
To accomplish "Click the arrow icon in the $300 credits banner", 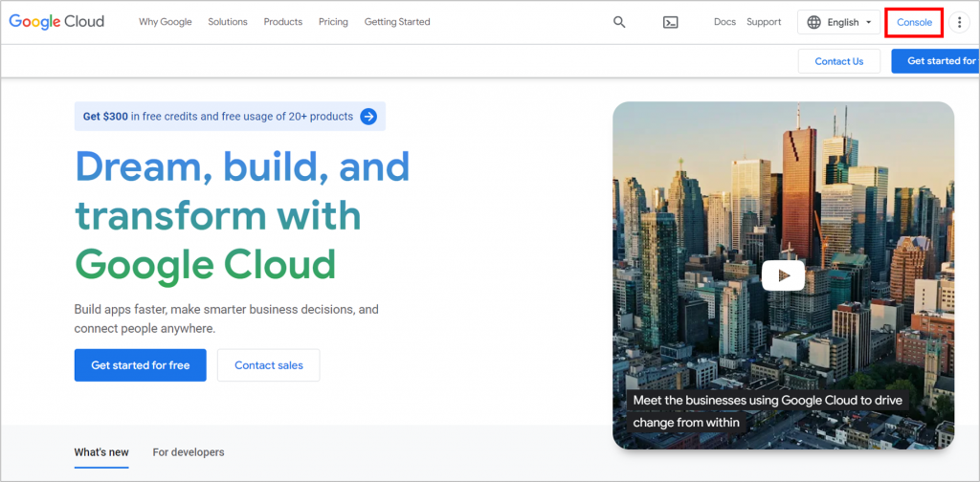I will tap(368, 116).
